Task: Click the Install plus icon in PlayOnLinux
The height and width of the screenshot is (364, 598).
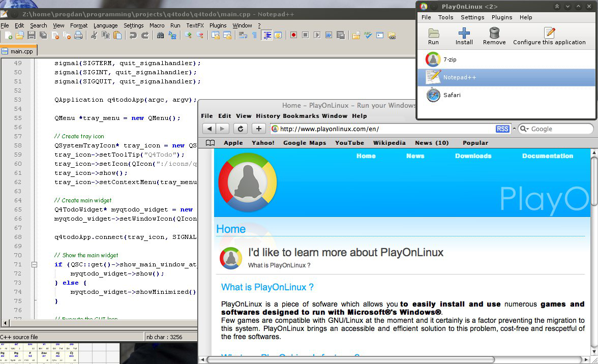Action: [464, 36]
